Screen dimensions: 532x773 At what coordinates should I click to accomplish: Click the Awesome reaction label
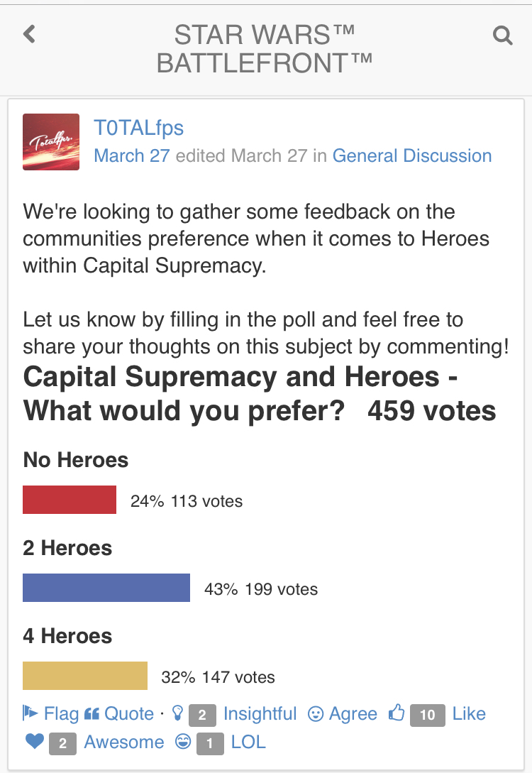point(124,742)
